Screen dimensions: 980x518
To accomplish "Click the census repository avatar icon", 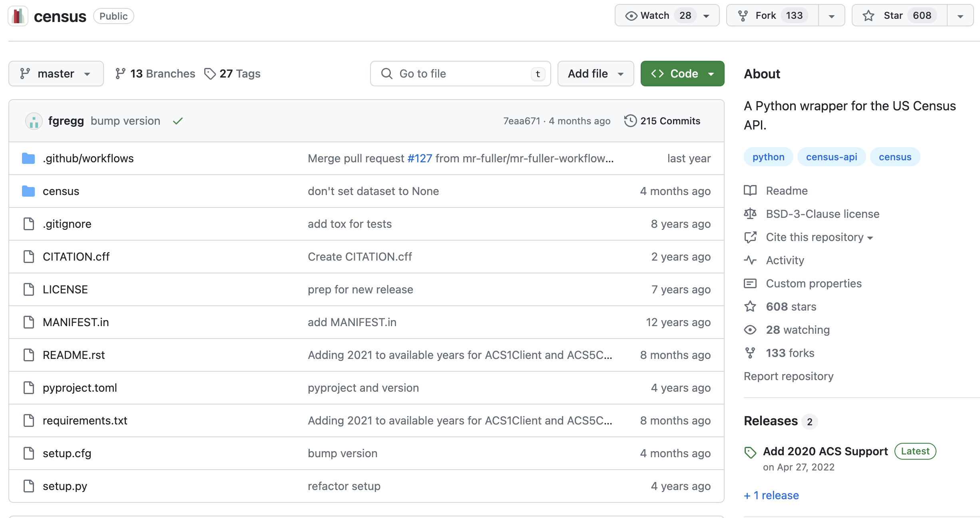I will point(18,16).
